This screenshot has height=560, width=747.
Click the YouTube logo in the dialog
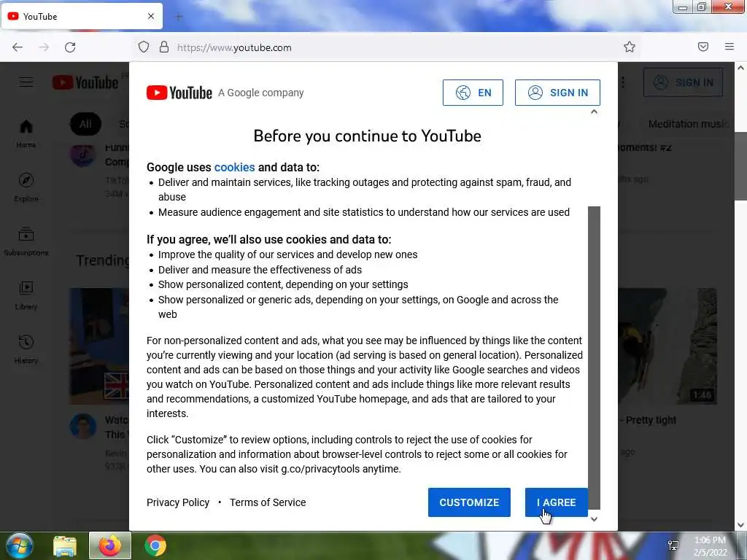[179, 93]
